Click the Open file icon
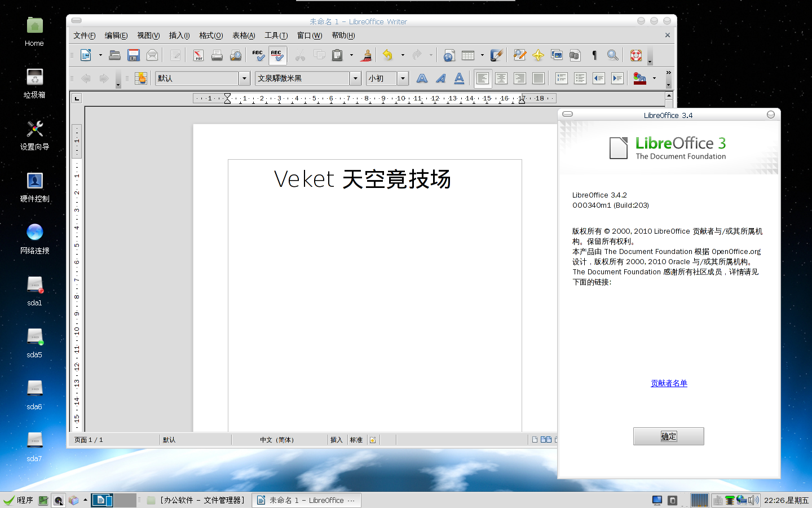Viewport: 812px width, 508px height. point(115,55)
